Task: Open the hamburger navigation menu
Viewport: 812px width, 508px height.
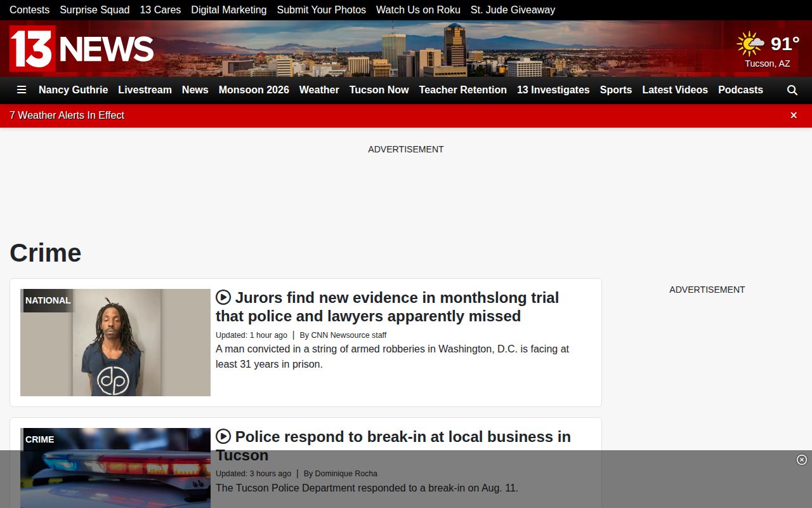Action: (x=22, y=90)
